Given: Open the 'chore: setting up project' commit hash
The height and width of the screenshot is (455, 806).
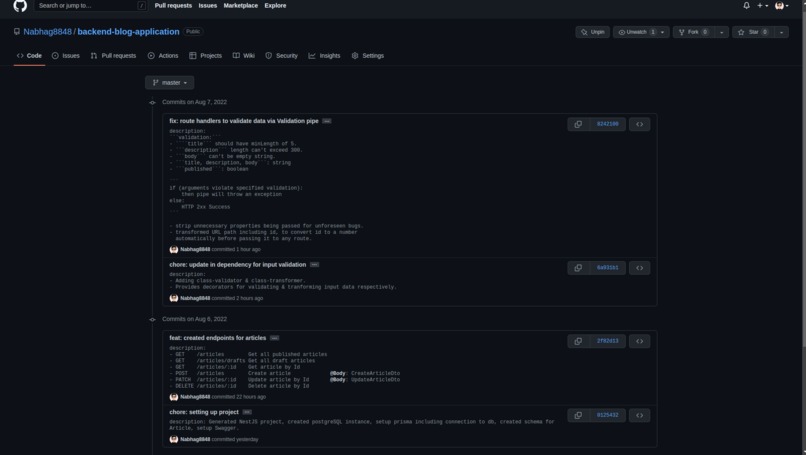Looking at the screenshot, I should point(608,415).
